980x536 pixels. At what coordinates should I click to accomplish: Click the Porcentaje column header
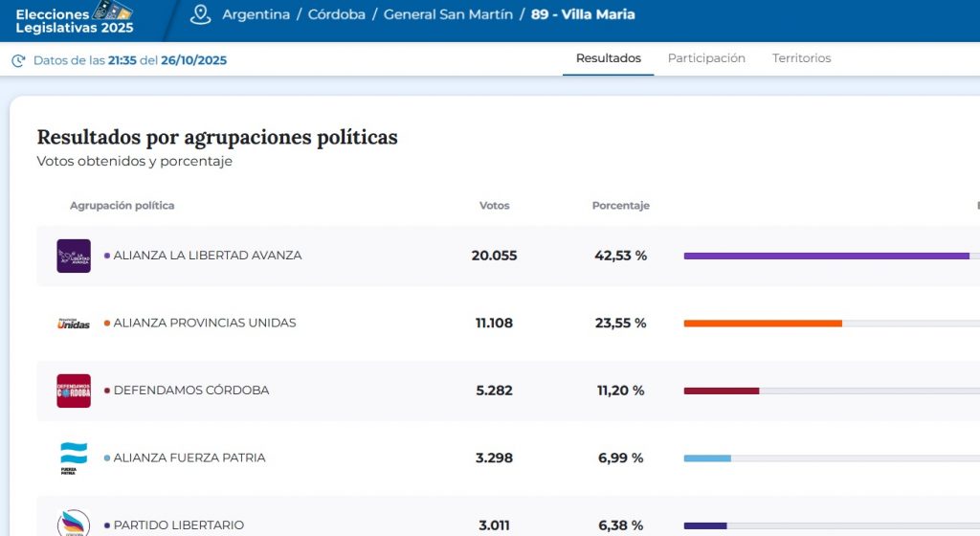pyautogui.click(x=620, y=206)
